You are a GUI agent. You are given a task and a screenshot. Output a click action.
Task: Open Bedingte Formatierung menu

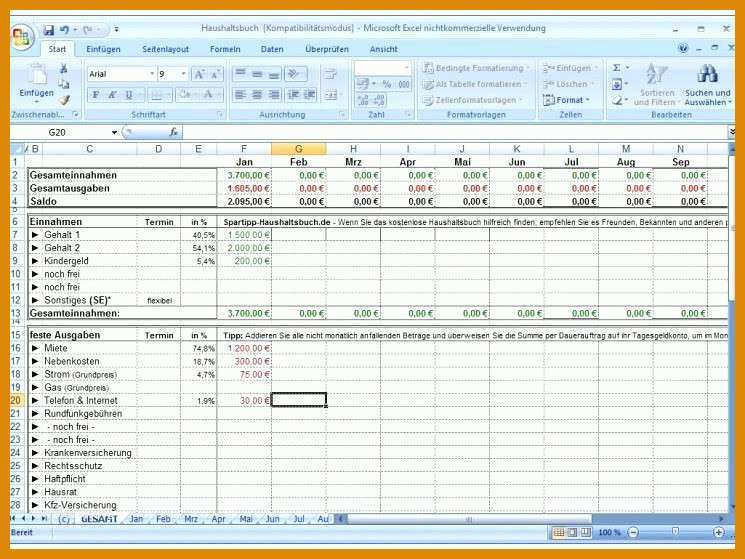[x=476, y=68]
